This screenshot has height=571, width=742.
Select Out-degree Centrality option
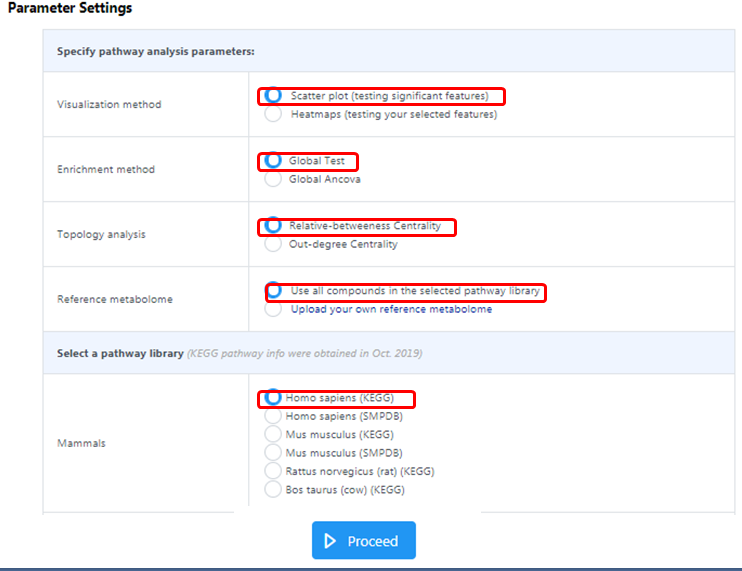pyautogui.click(x=273, y=244)
